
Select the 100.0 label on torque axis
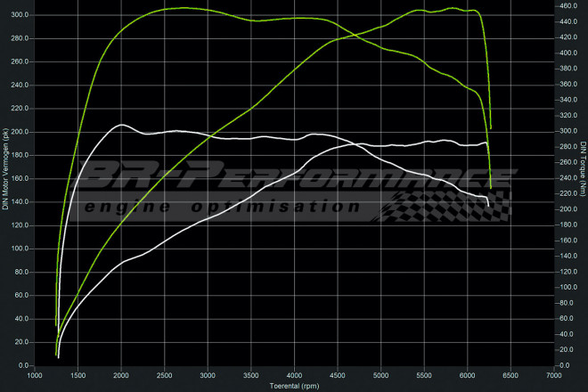[x=568, y=287]
